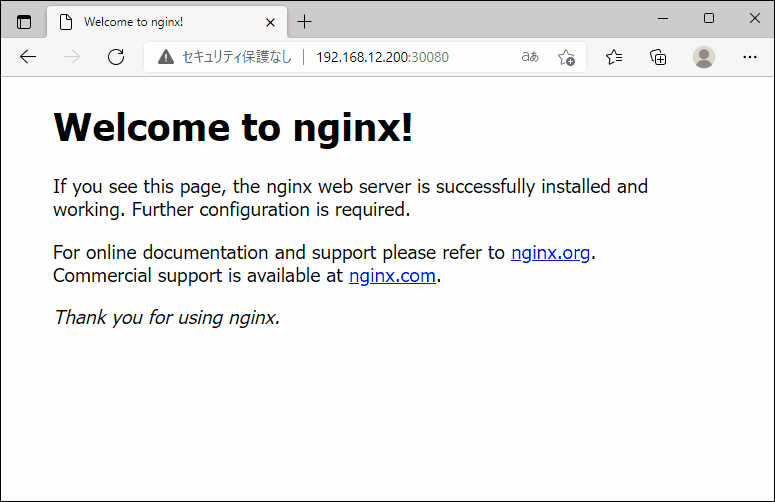
Task: Open the Settings and more ellipsis menu
Action: click(750, 57)
